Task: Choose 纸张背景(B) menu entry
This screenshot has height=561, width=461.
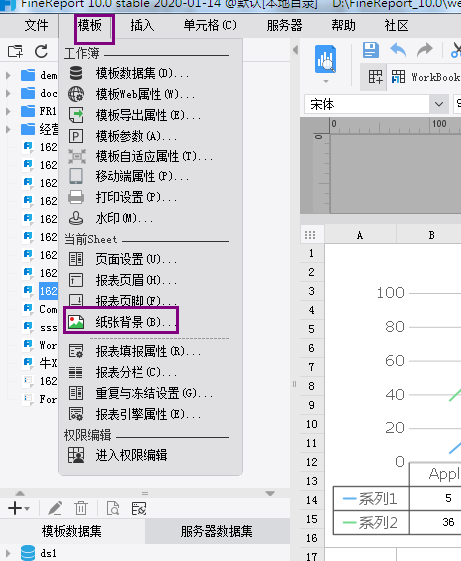Action: [x=121, y=322]
